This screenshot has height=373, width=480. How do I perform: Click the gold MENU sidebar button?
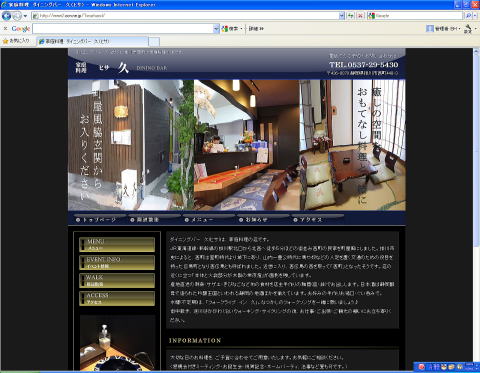[x=117, y=244]
